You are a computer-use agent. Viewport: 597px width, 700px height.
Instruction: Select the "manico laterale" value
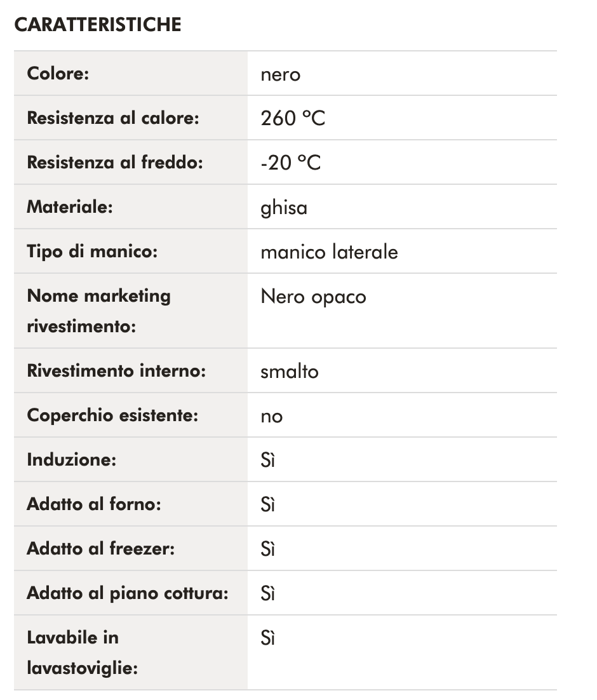tap(329, 252)
